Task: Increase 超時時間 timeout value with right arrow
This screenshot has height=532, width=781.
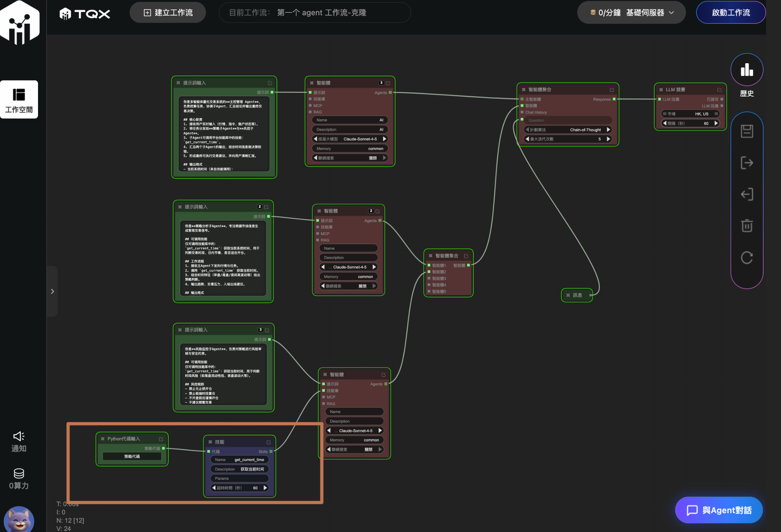Action: (x=265, y=488)
